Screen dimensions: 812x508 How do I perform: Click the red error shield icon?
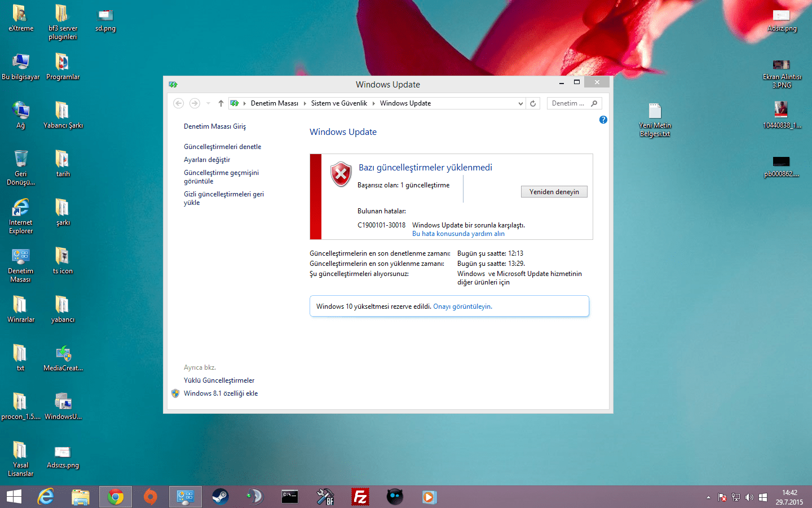(x=341, y=174)
